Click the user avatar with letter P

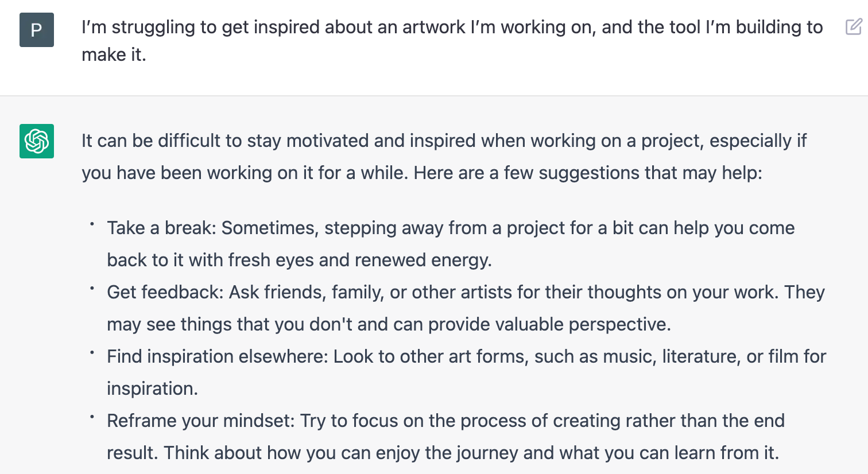tap(37, 30)
